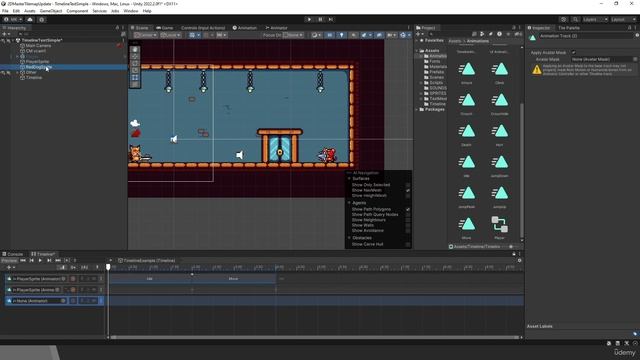Viewport: 640px width, 360px height.
Task: Click the Step frame button in main toolbar
Action: (331, 19)
